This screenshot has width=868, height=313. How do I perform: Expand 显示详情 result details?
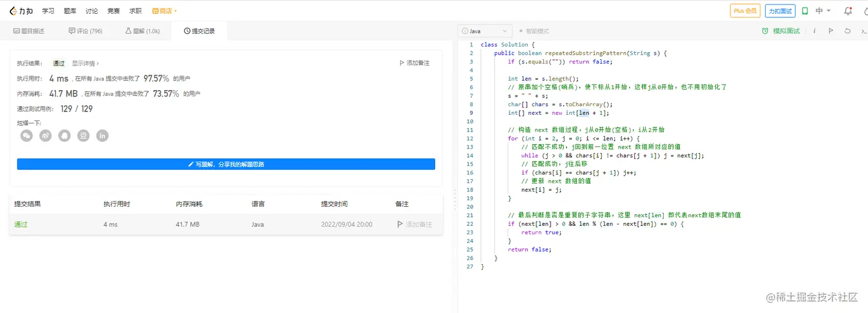[x=86, y=63]
